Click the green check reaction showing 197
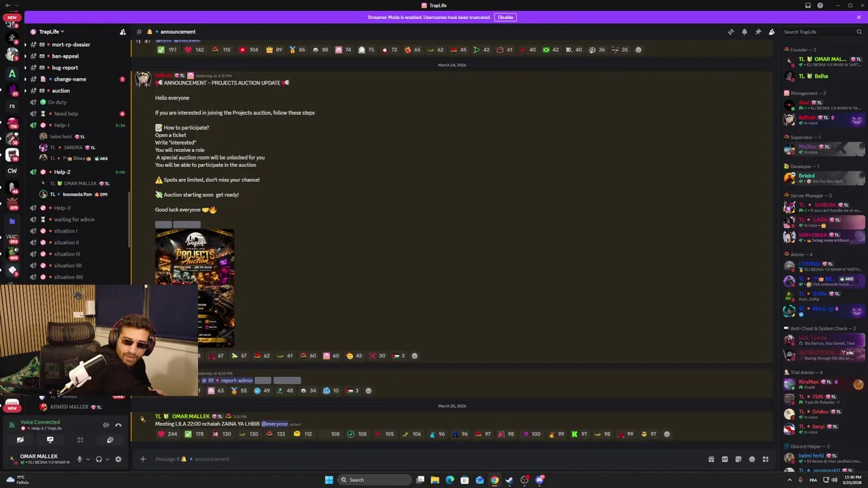Screen dimensions: 868x488 coord(168,49)
